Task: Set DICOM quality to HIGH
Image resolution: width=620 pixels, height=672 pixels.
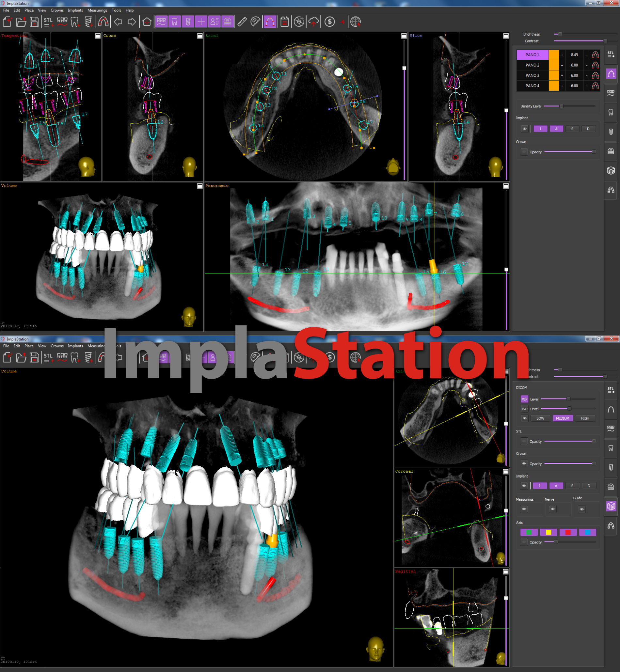Action: [585, 418]
